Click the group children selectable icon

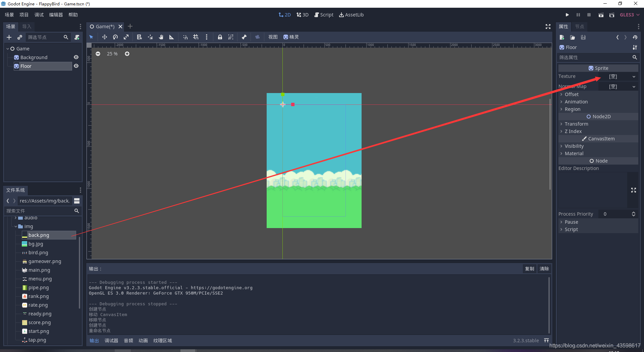231,37
